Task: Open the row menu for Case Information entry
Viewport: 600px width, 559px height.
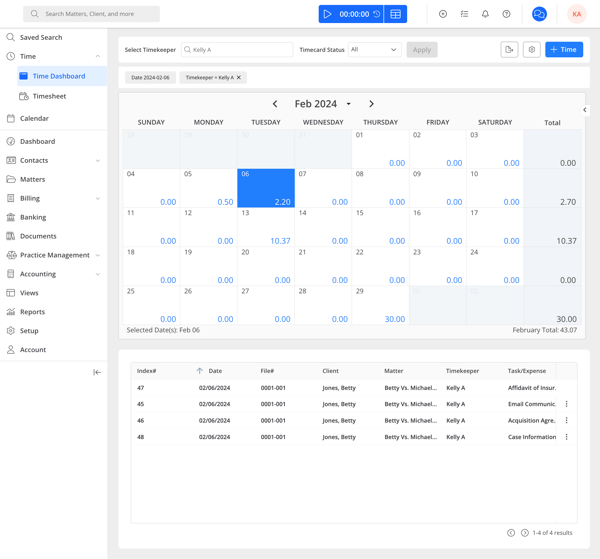Action: [566, 437]
